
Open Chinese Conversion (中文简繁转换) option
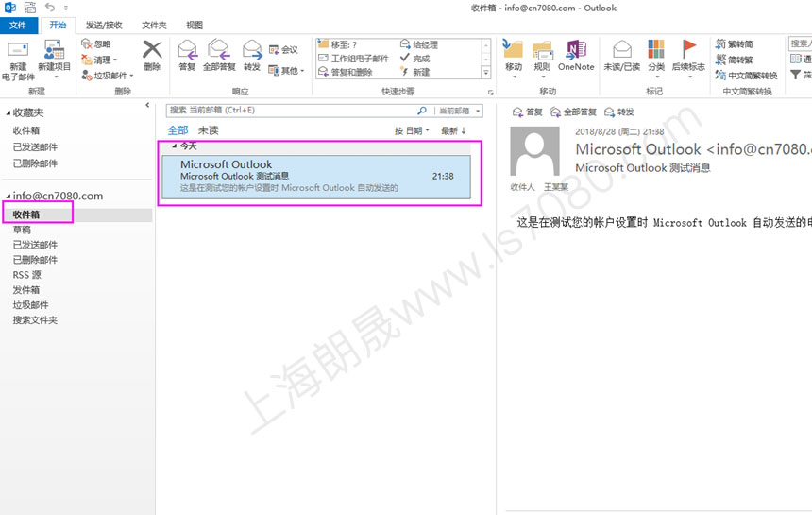tap(746, 76)
